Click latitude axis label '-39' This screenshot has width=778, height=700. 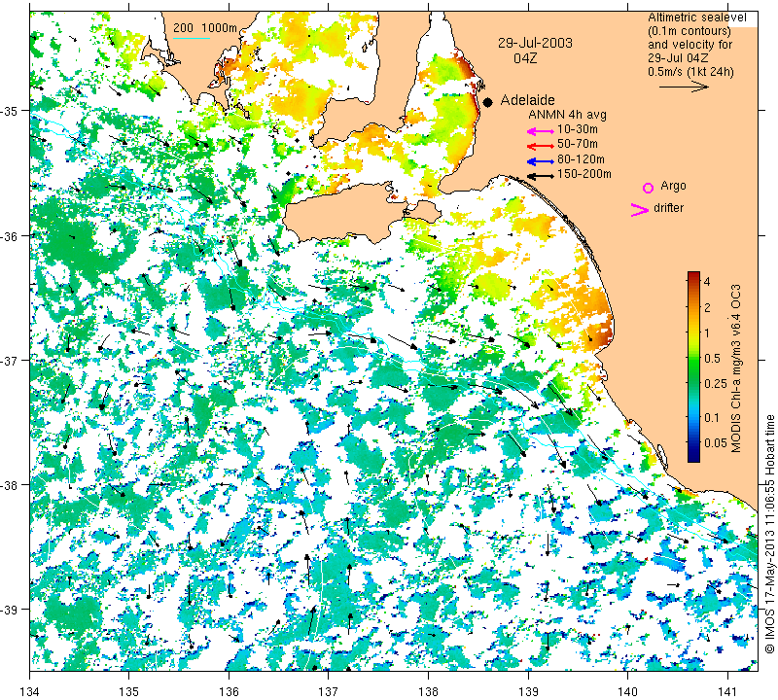[10, 610]
